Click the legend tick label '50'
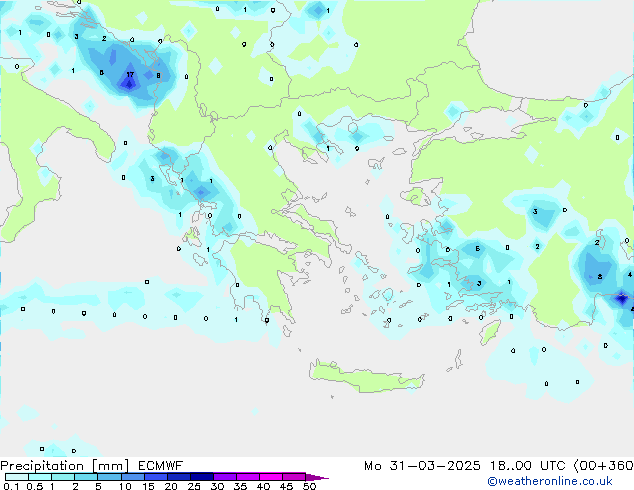Viewport: 634px width, 490px height. pyautogui.click(x=309, y=486)
